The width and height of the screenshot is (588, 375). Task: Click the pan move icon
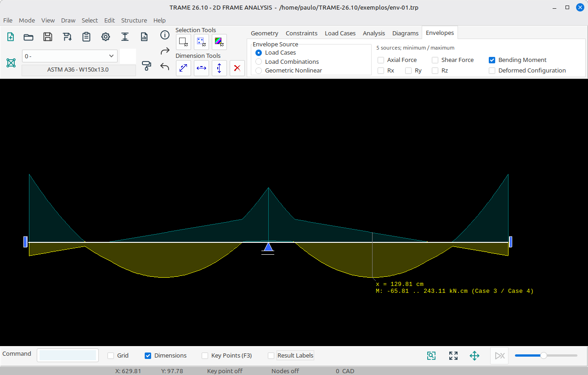tap(475, 356)
